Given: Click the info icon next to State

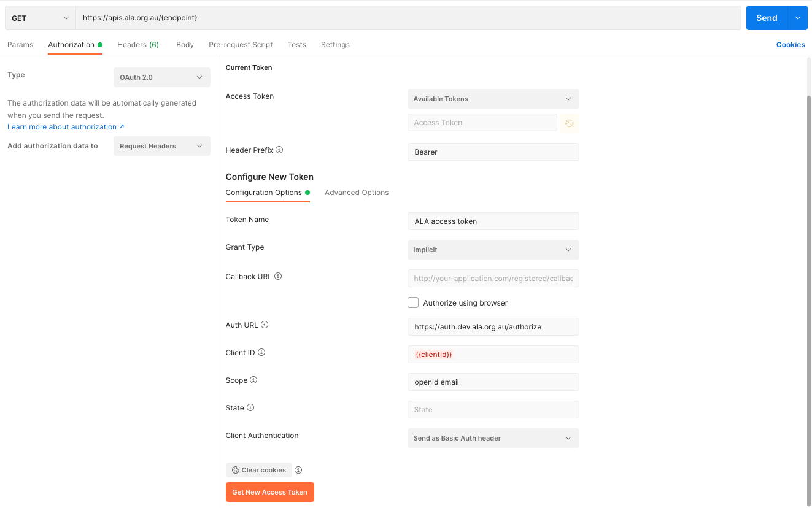Looking at the screenshot, I should click(249, 407).
